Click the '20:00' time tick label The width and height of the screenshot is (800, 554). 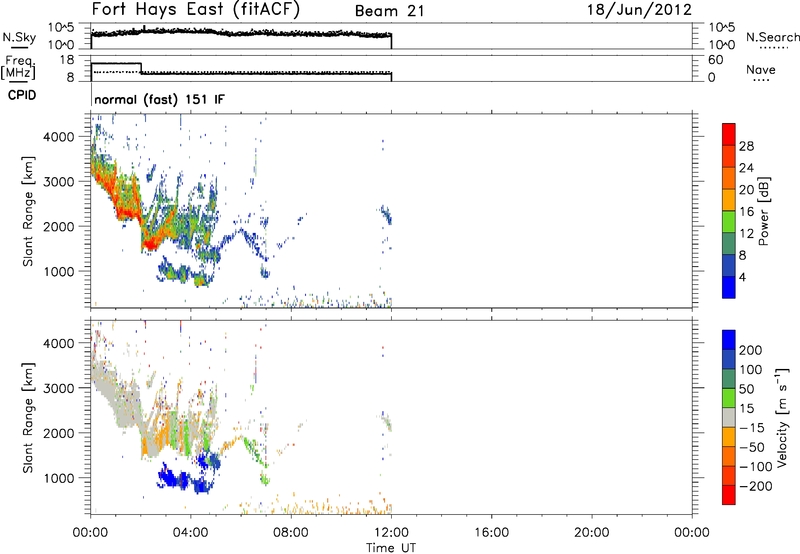point(591,533)
